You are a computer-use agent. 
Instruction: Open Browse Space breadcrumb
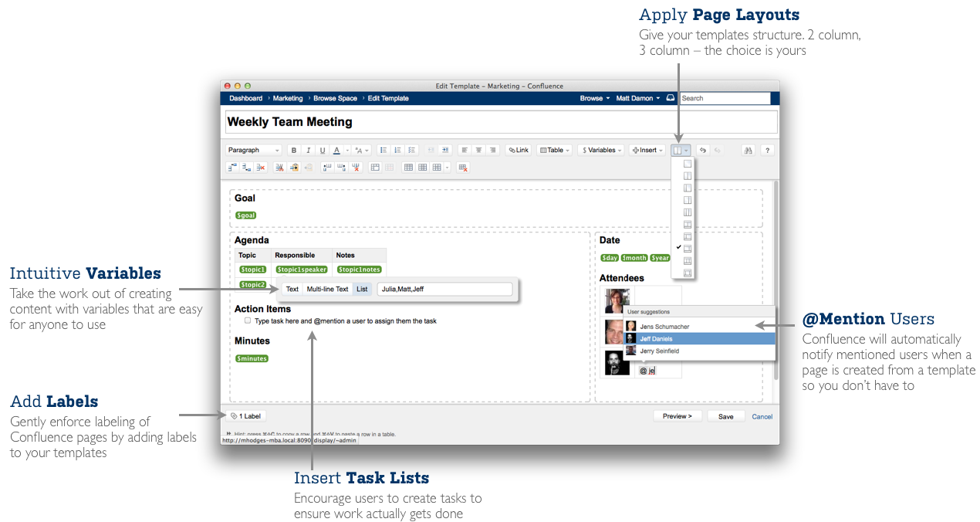[x=335, y=98]
